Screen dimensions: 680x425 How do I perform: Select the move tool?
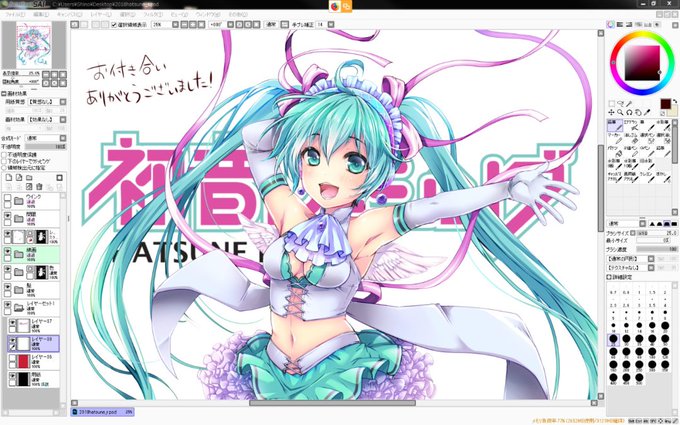click(x=611, y=113)
